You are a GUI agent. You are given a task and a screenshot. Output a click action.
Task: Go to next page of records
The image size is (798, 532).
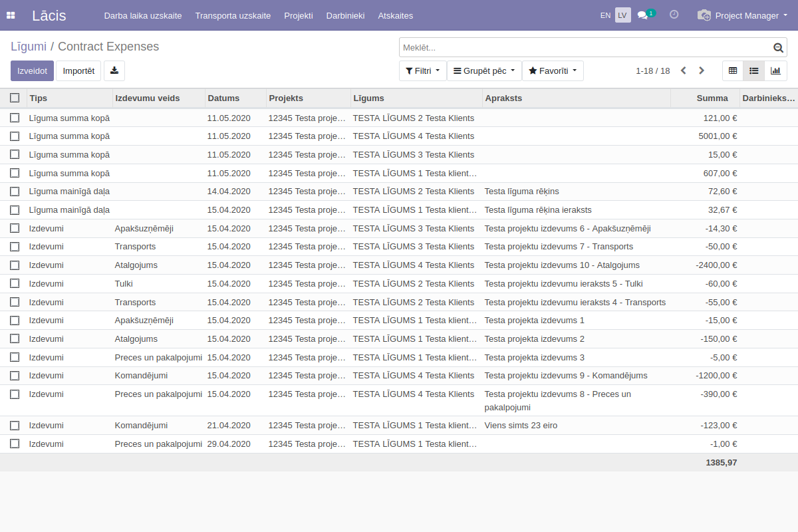coord(702,70)
